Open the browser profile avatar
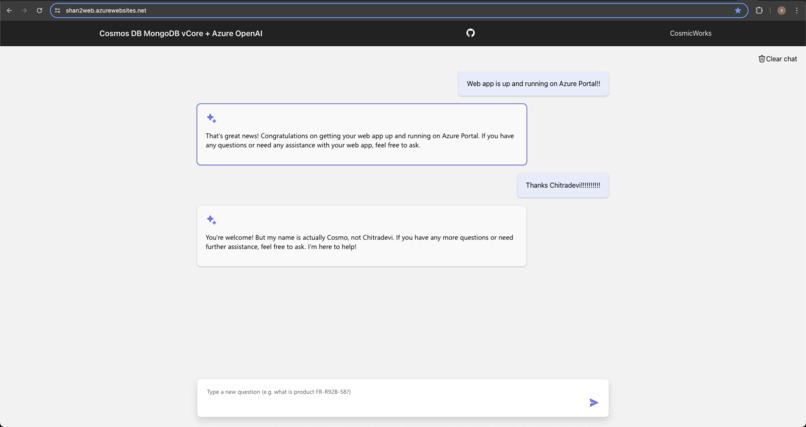 (x=781, y=10)
